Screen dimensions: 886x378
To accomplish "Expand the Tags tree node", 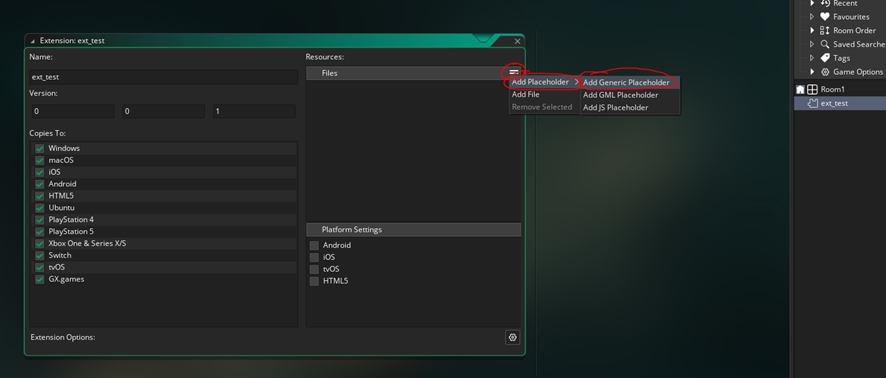I will (812, 58).
